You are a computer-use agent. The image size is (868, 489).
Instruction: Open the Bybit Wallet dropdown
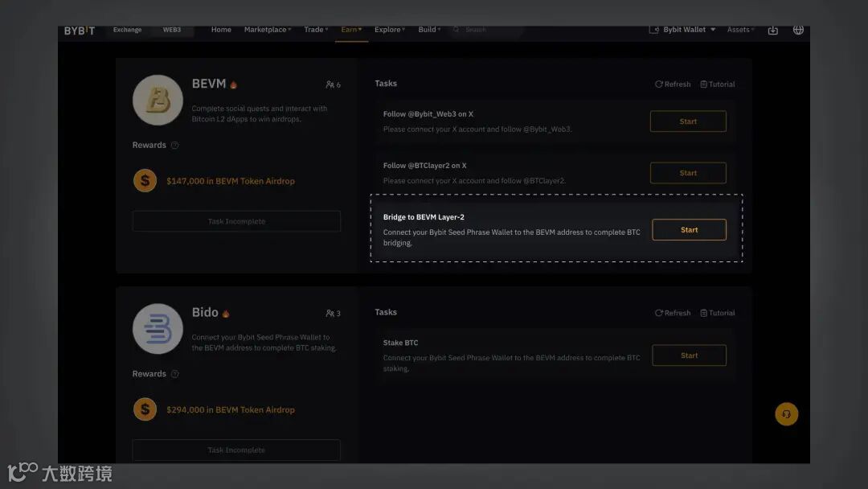(690, 30)
